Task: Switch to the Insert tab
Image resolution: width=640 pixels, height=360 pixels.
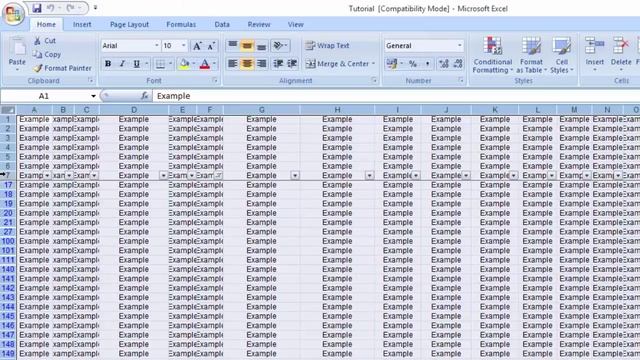Action: click(82, 24)
